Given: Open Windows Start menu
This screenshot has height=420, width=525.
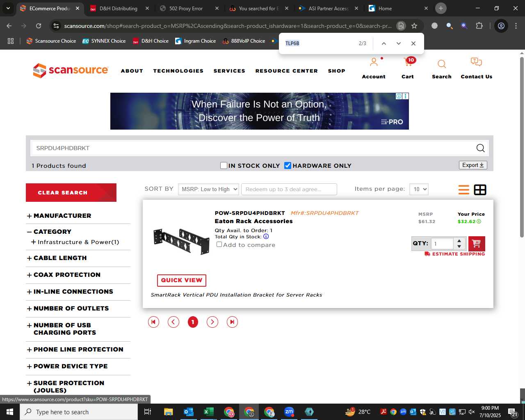Looking at the screenshot, I should pos(10,412).
